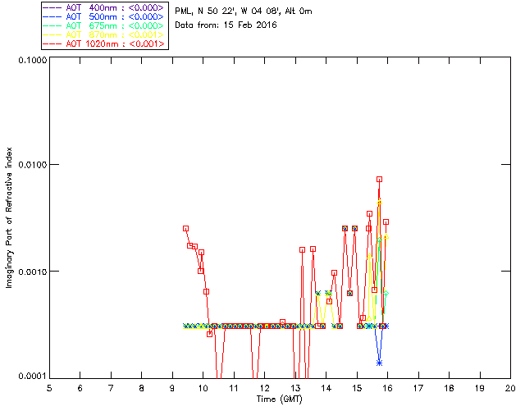Click the blue asterisk dipping below baseline
This screenshot has width=525, height=420.
coord(379,363)
